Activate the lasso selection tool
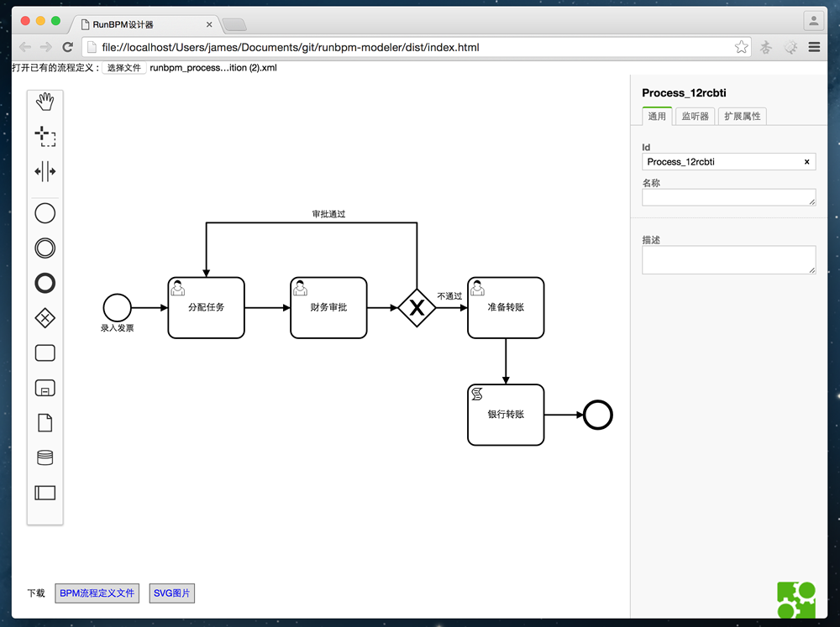Image resolution: width=840 pixels, height=627 pixels. [x=45, y=136]
